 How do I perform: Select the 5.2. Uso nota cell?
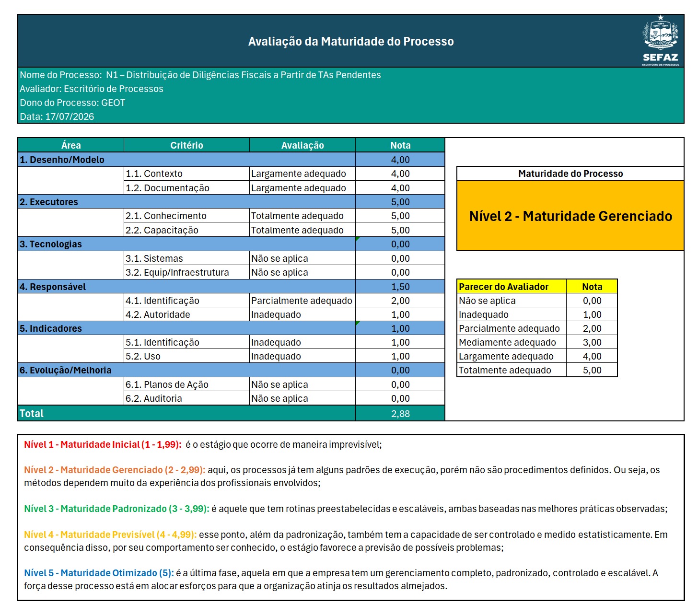[x=400, y=356]
